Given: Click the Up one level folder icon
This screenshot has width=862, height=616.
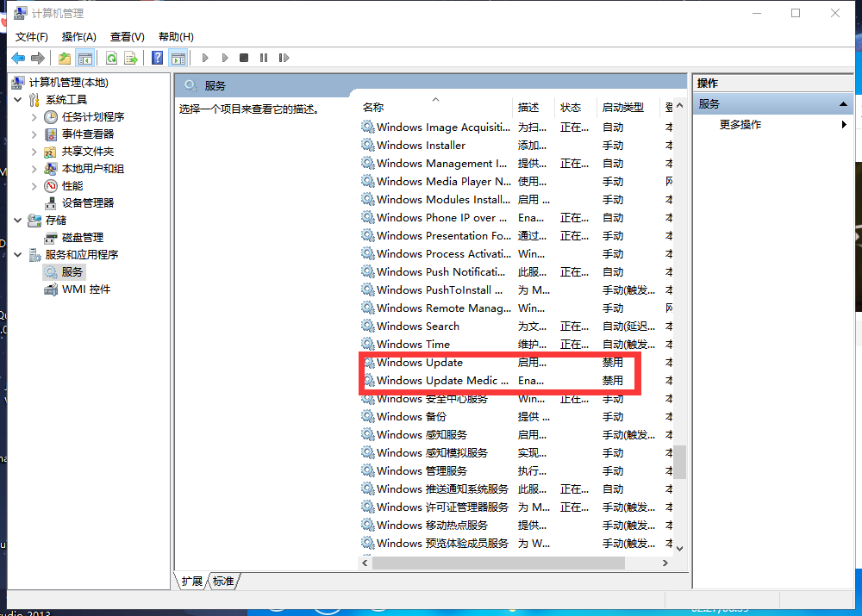Looking at the screenshot, I should pos(65,58).
